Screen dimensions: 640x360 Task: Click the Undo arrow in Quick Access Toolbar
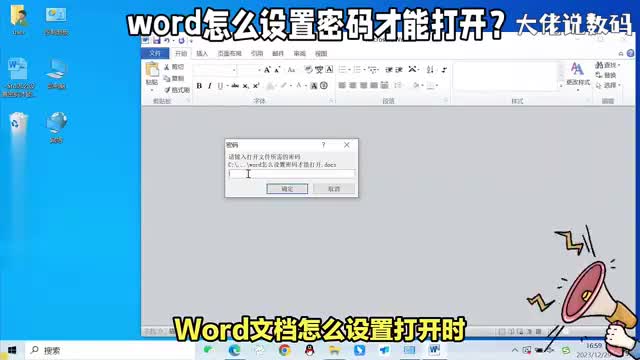pos(167,40)
